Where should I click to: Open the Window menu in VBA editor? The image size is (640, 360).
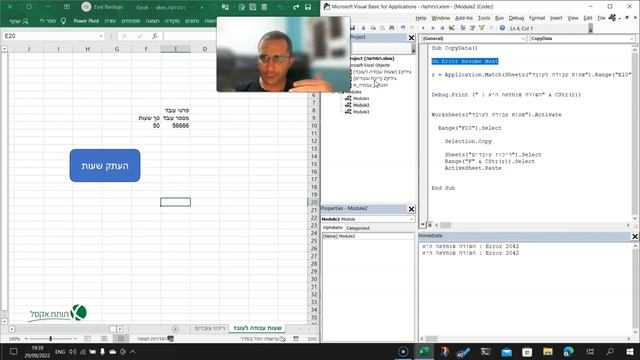point(440,18)
